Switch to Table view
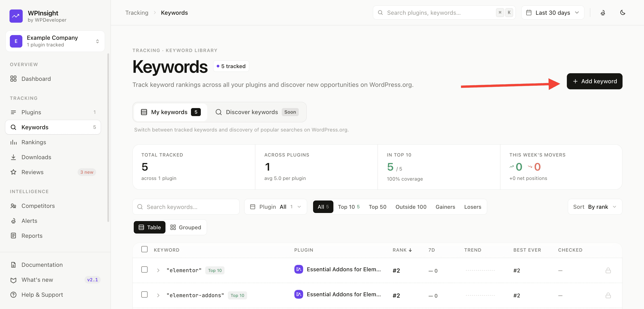Image resolution: width=644 pixels, height=309 pixels. click(150, 227)
